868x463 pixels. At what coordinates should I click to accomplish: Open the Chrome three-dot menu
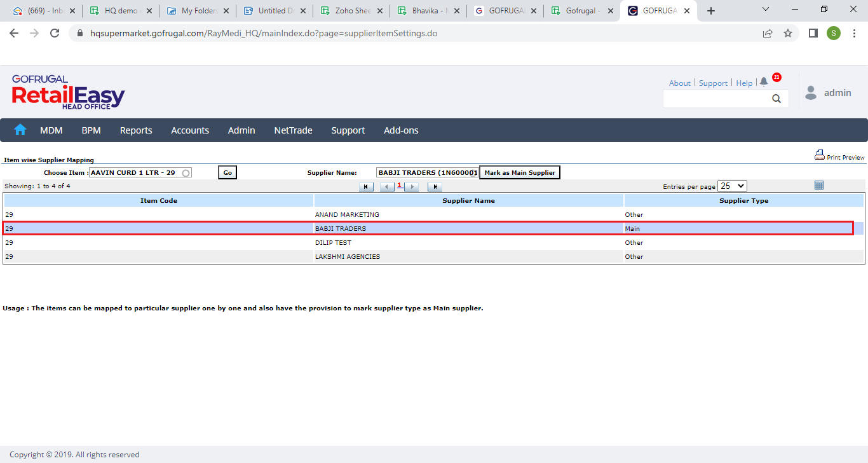855,33
